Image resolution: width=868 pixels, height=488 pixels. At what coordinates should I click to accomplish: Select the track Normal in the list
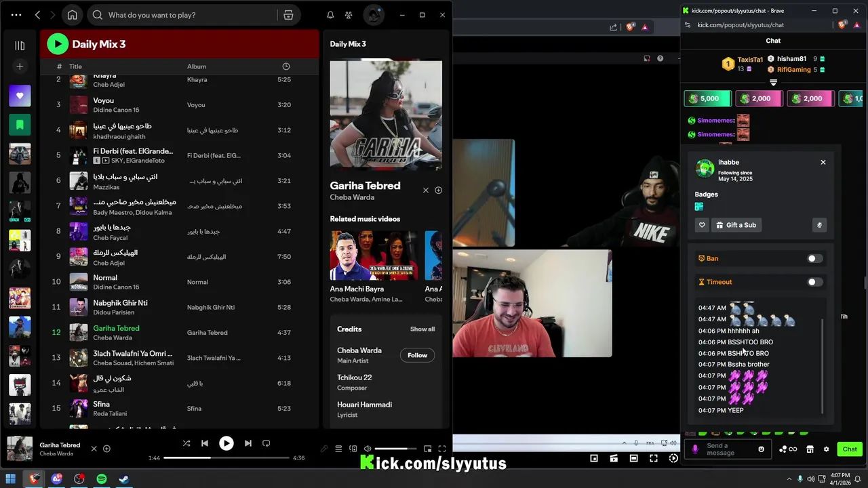pyautogui.click(x=179, y=282)
